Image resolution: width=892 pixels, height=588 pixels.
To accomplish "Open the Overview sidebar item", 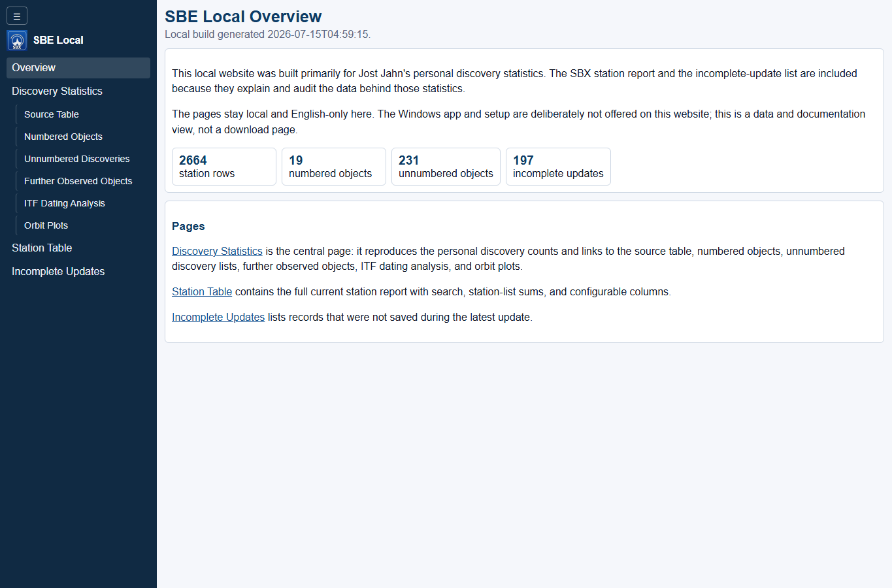I will [78, 68].
